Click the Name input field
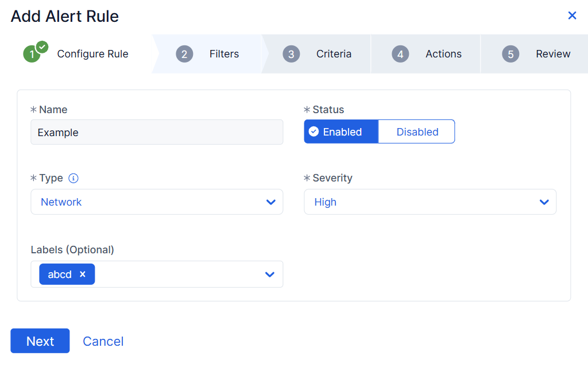Image resolution: width=588 pixels, height=367 pixels. point(156,132)
